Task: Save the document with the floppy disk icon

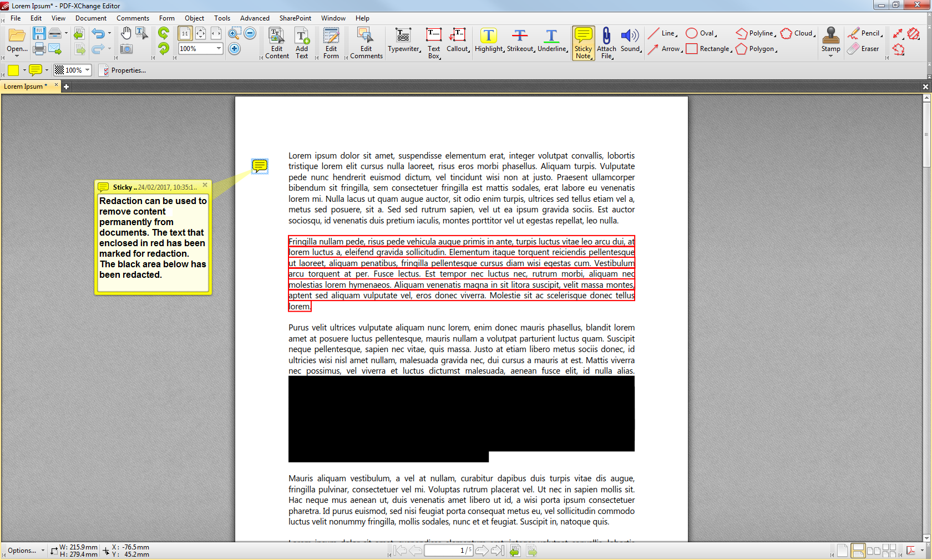Action: (x=39, y=33)
